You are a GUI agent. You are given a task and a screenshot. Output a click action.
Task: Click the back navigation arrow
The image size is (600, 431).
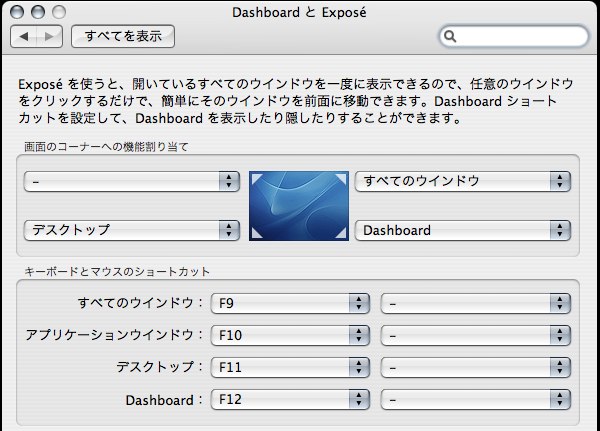coord(24,36)
